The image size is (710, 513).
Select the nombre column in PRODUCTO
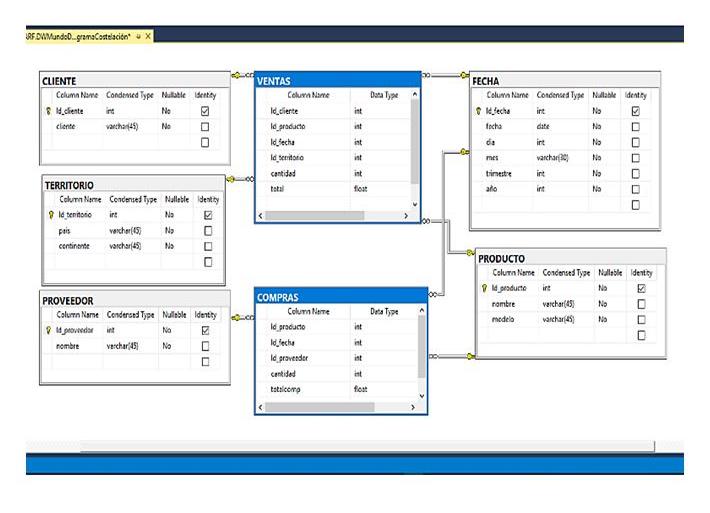[567, 304]
